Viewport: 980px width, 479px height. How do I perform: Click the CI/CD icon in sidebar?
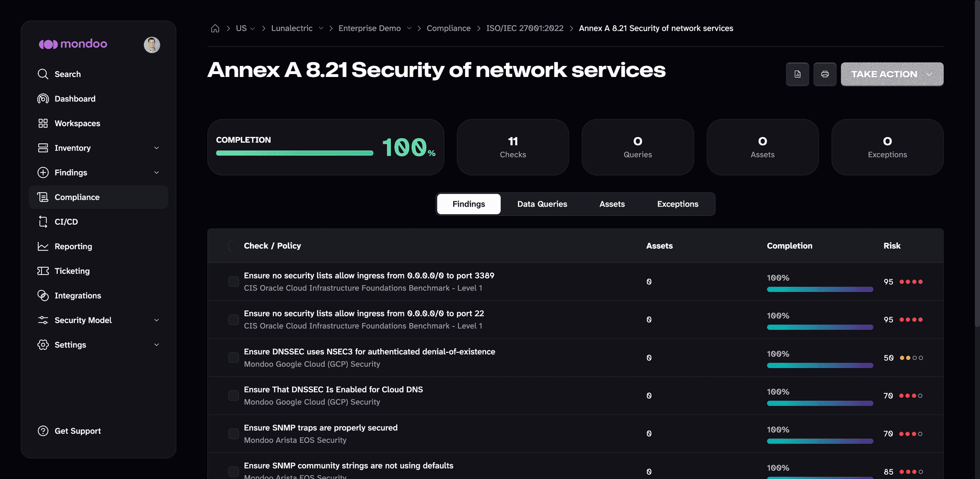(43, 222)
